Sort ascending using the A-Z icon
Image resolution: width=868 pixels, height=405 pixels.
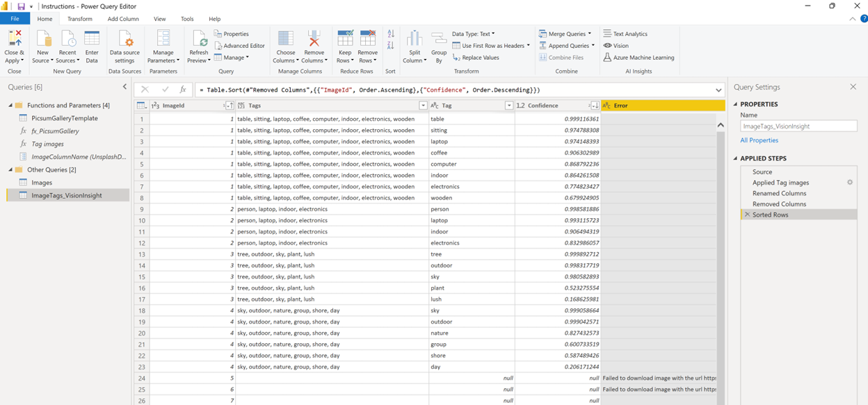(391, 34)
